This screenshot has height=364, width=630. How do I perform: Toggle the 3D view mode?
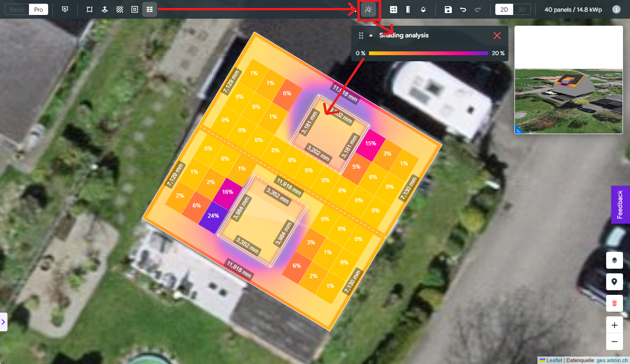pos(522,9)
